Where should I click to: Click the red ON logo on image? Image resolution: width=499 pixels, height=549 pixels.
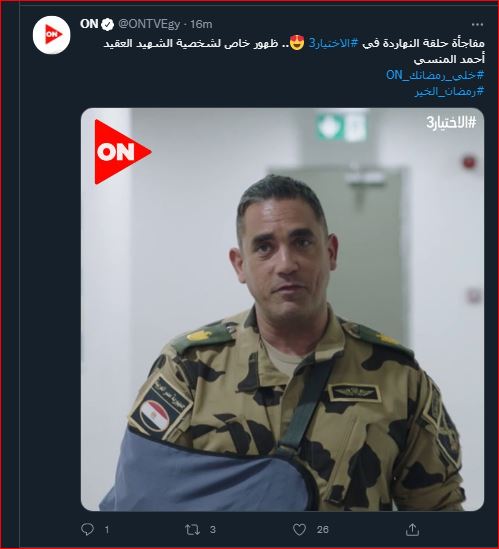(123, 152)
